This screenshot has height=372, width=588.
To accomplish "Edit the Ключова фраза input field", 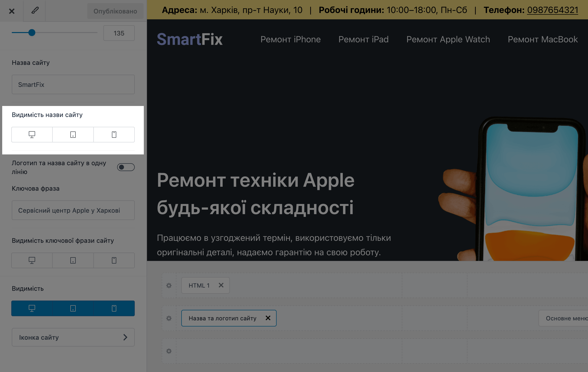I will tap(73, 210).
